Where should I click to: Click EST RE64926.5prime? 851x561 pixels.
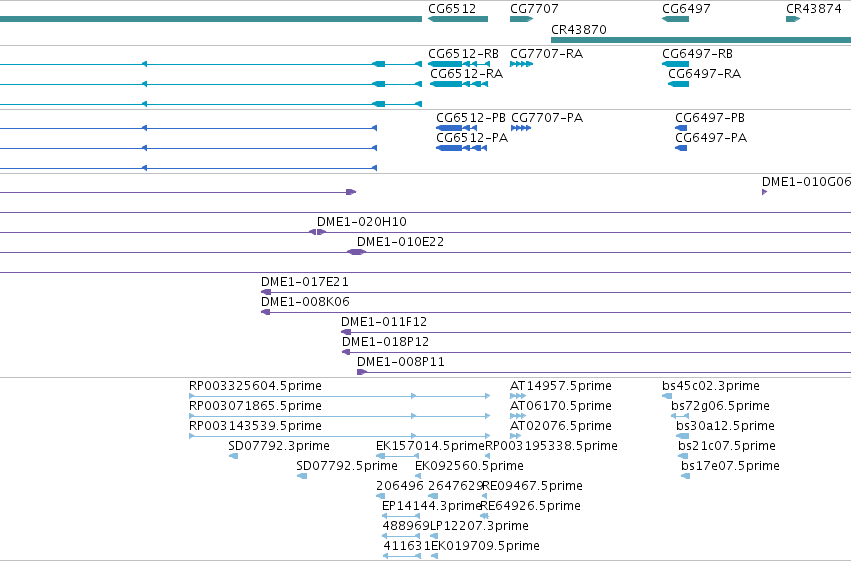click(x=531, y=506)
